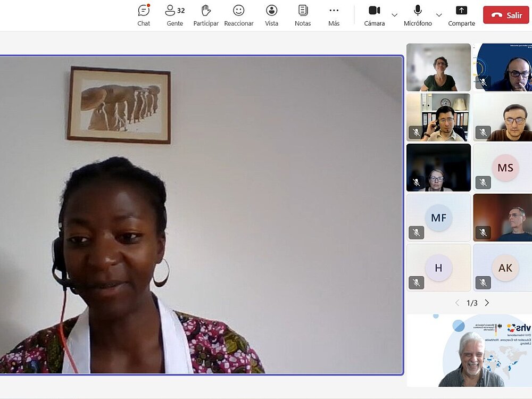The image size is (532, 399).
Task: Toggle the Cámara on or off
Action: click(x=375, y=15)
